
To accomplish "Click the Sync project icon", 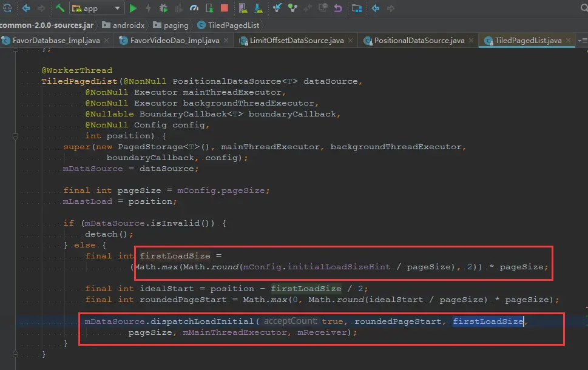I will 7,8.
